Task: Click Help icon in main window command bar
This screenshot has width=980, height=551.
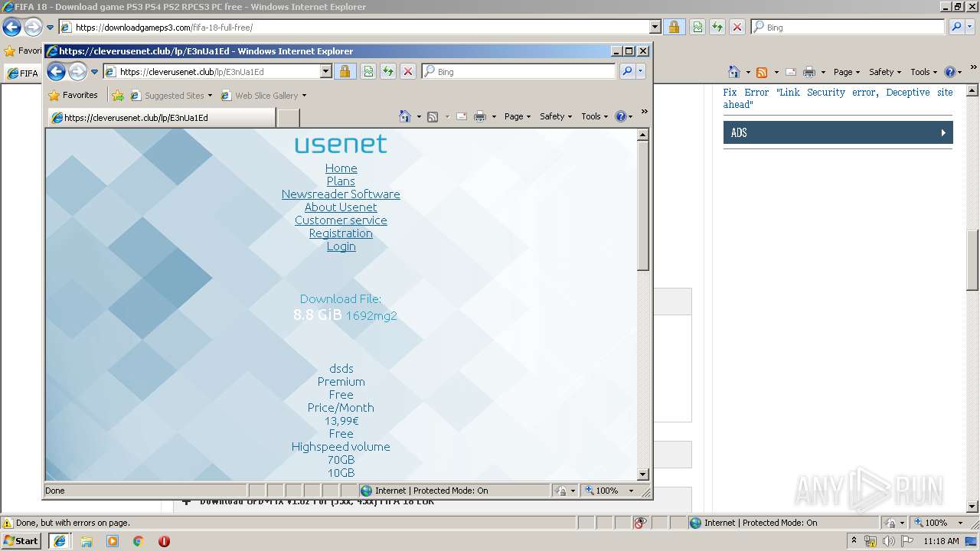Action: (x=950, y=72)
